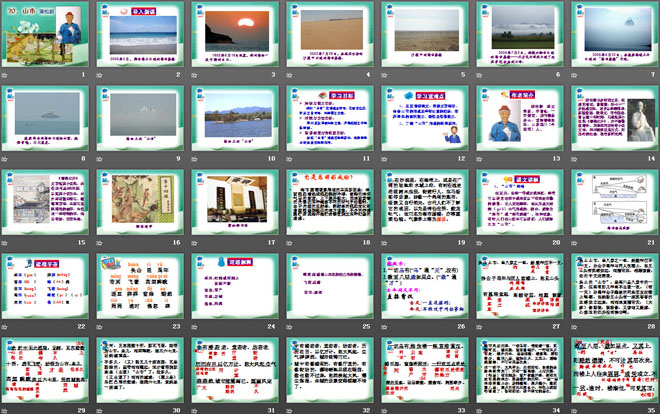Play animations using star icon below slide 21
Screen dimensions: 660x414
[x=575, y=243]
